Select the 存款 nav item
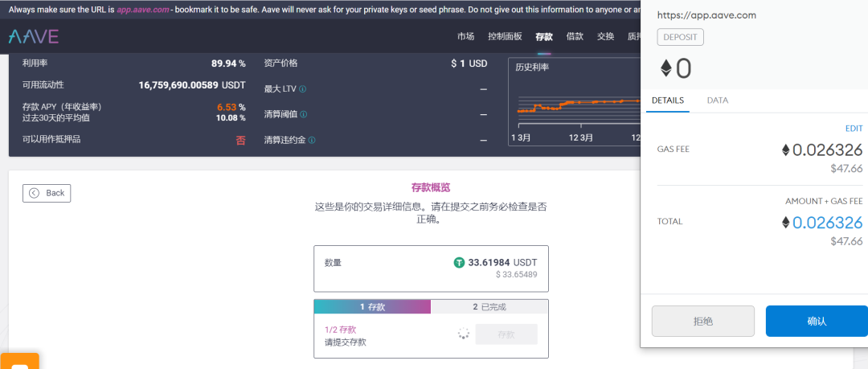Viewport: 868px width, 369px height. tap(544, 36)
